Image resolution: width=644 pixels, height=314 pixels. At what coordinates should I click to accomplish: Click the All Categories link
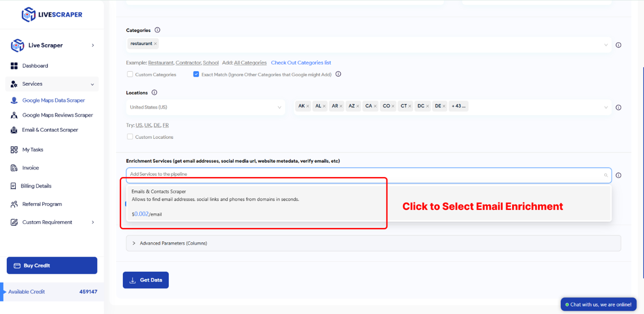tap(250, 63)
